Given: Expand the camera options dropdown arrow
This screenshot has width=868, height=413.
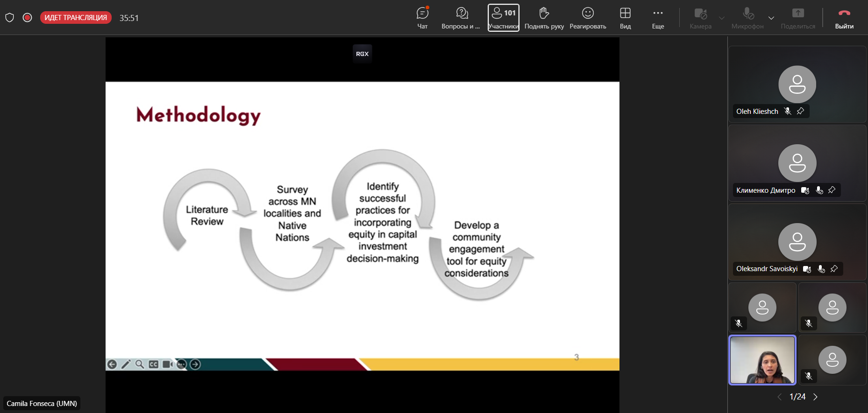Looking at the screenshot, I should pyautogui.click(x=722, y=18).
